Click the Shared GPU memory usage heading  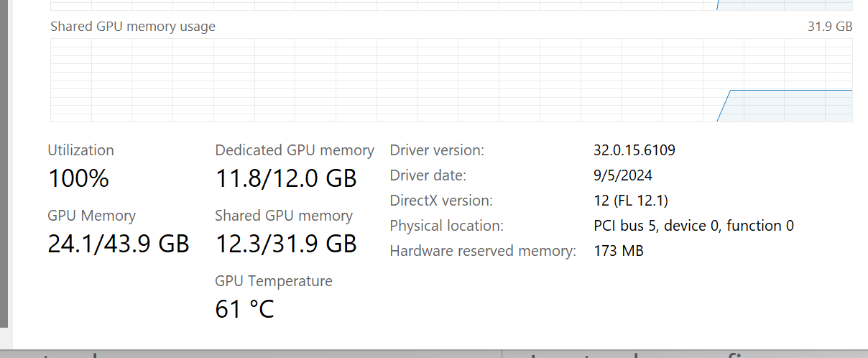pos(133,27)
